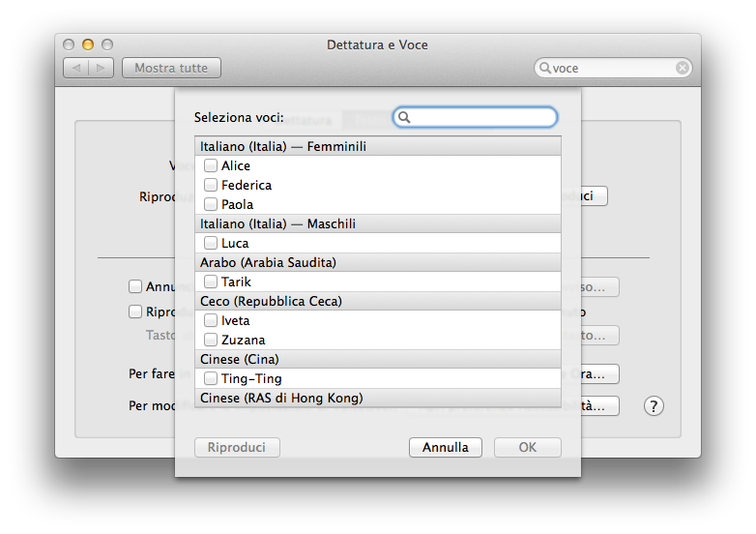Click the back navigation arrow
Screen dimensions: 756x534
click(x=76, y=69)
